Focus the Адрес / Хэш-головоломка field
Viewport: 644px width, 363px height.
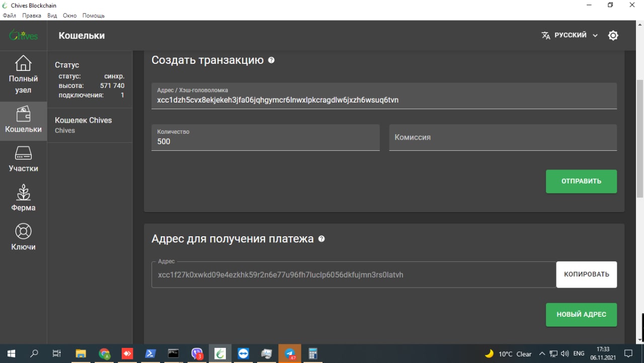pos(384,96)
